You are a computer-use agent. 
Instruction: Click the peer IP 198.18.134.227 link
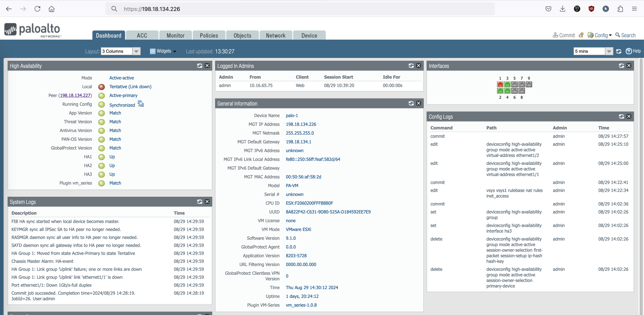pyautogui.click(x=75, y=96)
